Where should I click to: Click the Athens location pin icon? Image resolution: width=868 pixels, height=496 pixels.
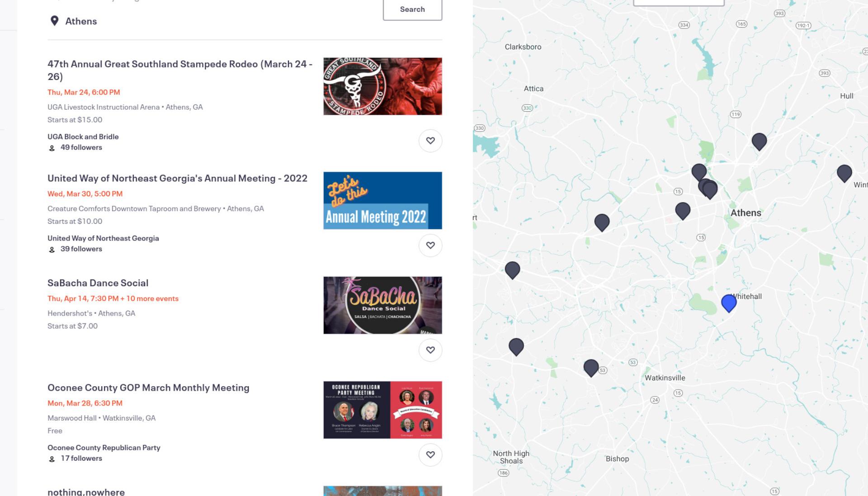click(x=54, y=21)
